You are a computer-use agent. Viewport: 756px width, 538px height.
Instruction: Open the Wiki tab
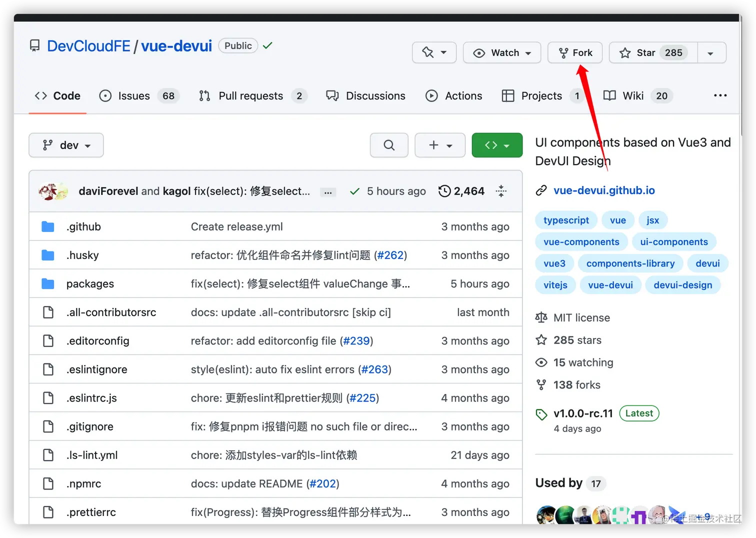[x=638, y=95]
